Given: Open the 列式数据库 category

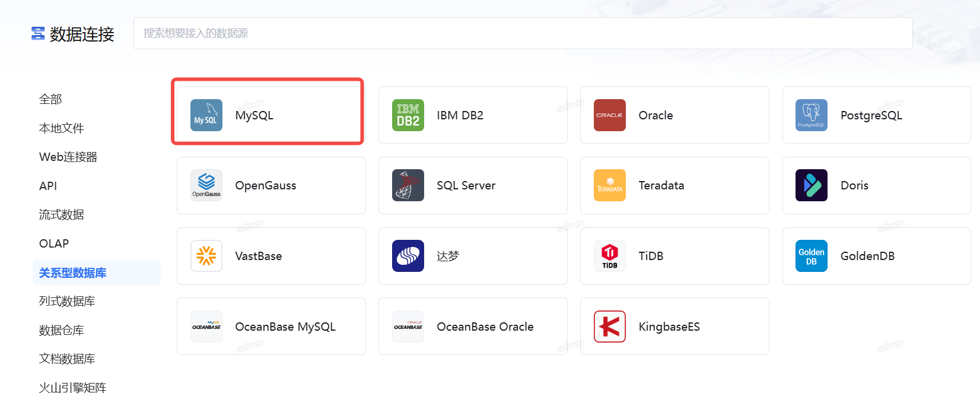Looking at the screenshot, I should tap(67, 301).
